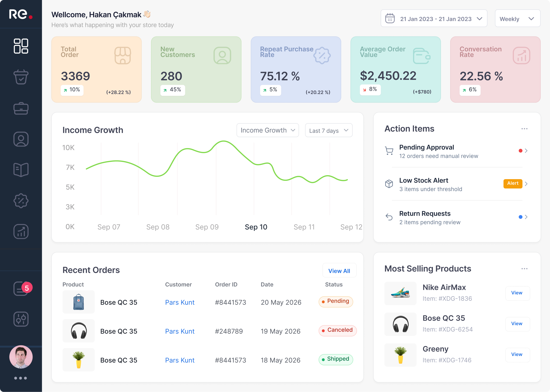This screenshot has height=392, width=550.
Task: Expand Return Requests chevron arrow
Action: (526, 217)
